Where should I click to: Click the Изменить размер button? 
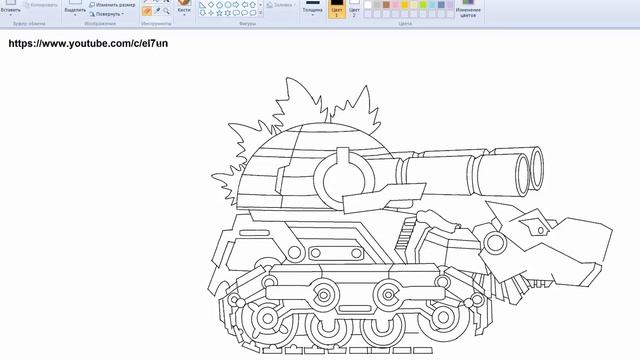(112, 5)
